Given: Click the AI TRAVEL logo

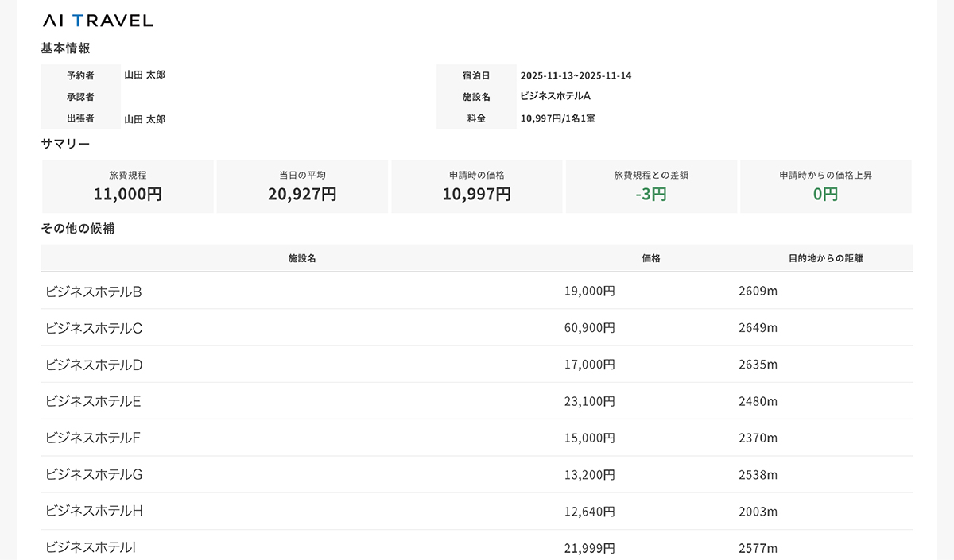Looking at the screenshot, I should [x=98, y=21].
